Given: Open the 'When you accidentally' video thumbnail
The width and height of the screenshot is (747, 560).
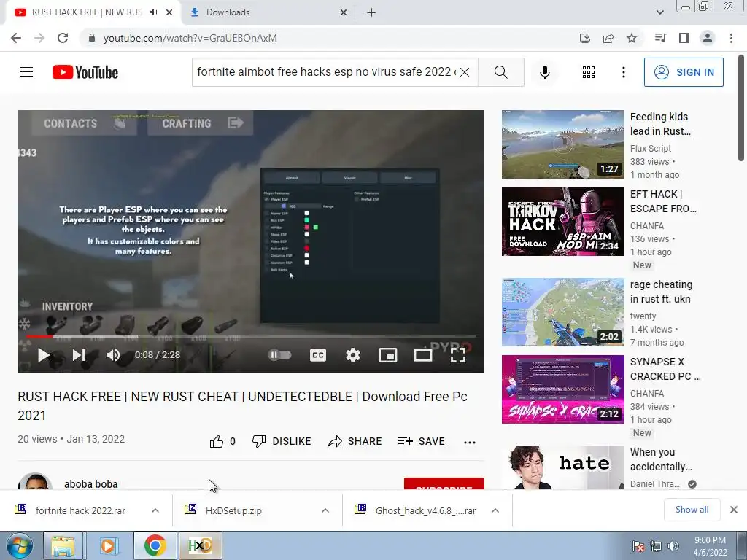Looking at the screenshot, I should [x=562, y=467].
